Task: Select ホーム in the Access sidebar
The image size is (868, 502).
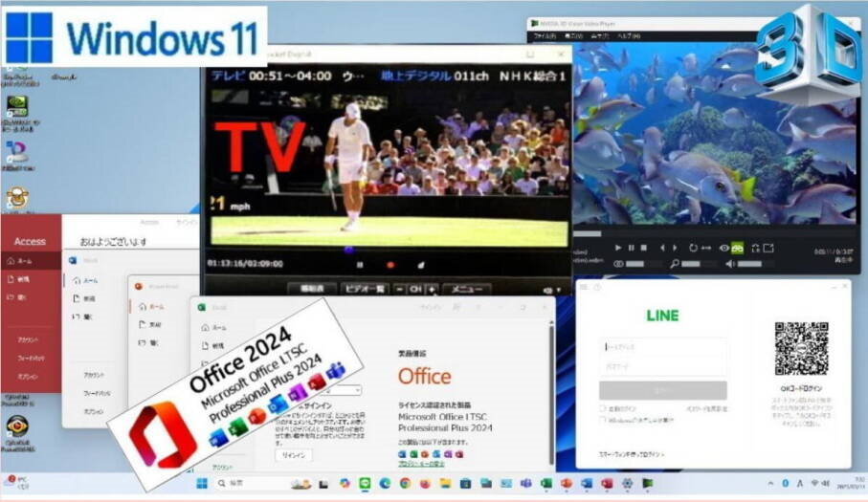Action: coord(31,260)
